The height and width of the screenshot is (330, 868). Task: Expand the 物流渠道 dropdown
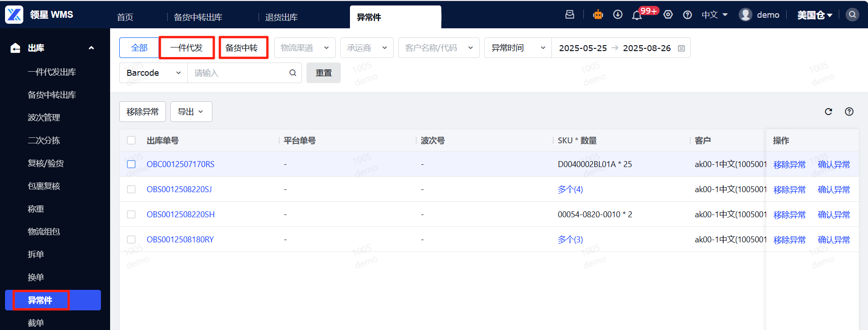pos(305,48)
